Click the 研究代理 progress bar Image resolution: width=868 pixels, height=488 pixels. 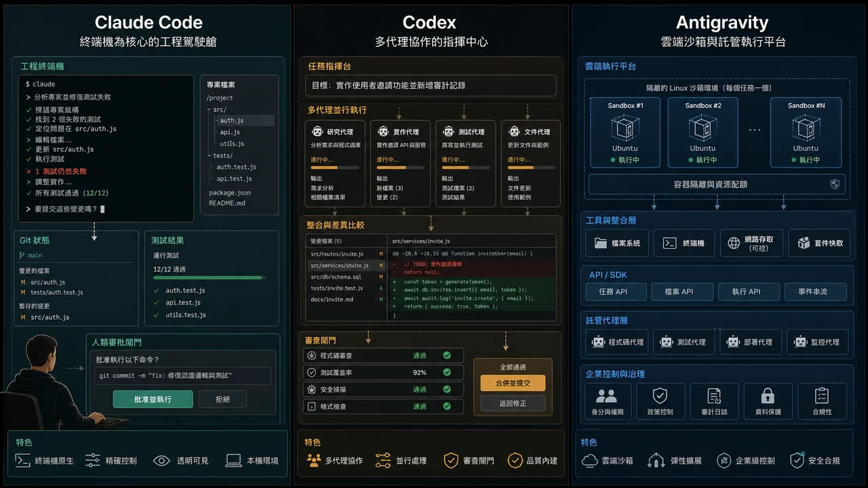334,167
